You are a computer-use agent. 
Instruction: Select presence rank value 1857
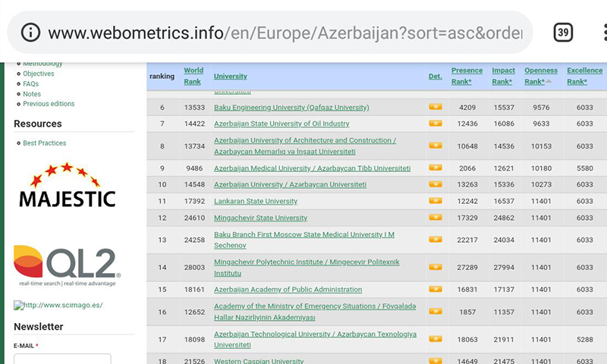(x=467, y=312)
